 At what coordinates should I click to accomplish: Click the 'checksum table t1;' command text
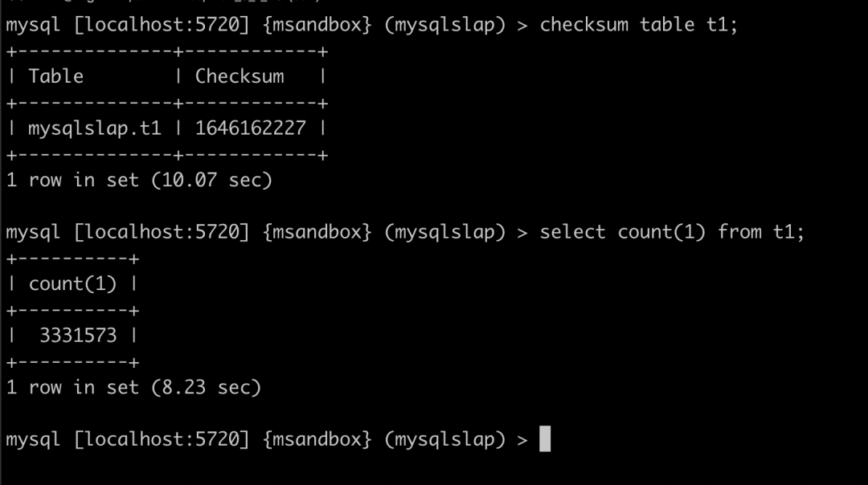pos(638,25)
